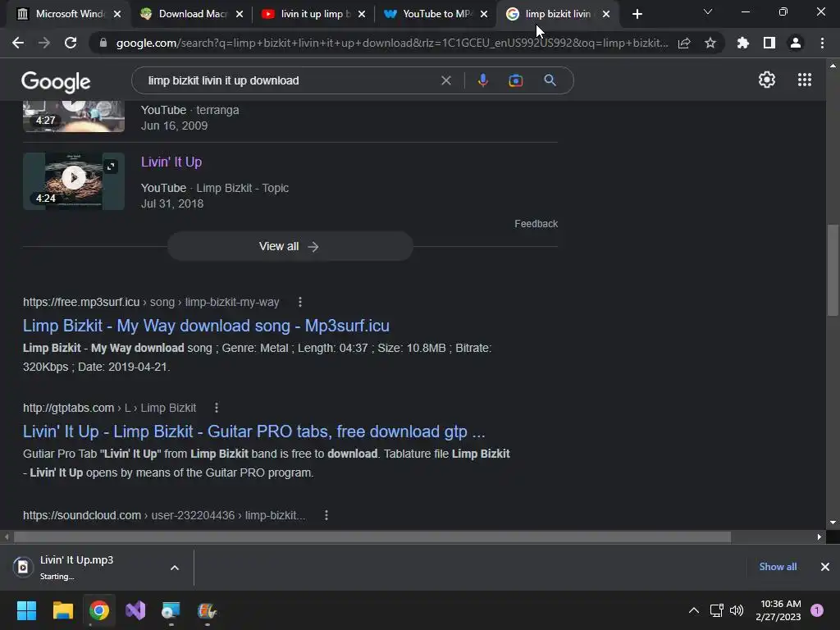Open more options for mp3surf result
The height and width of the screenshot is (630, 840).
click(x=300, y=302)
